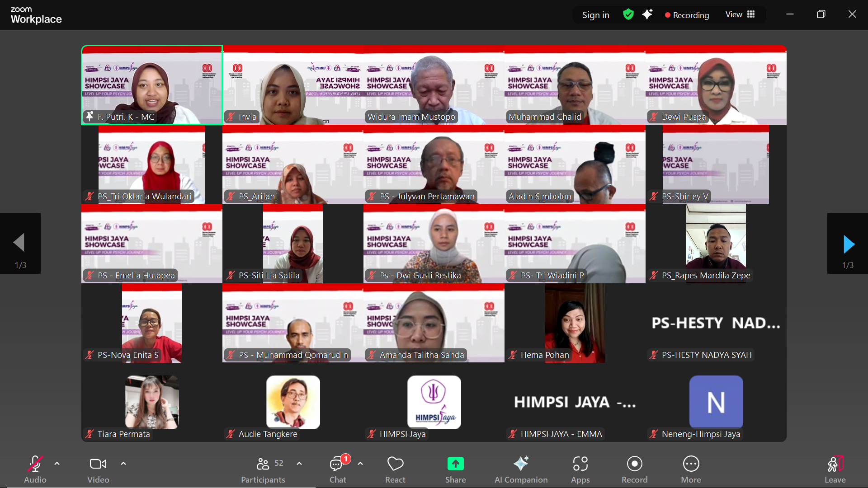Select Widura Imam Mustopo's video tile
Viewport: 868px width, 488px height.
pos(434,85)
